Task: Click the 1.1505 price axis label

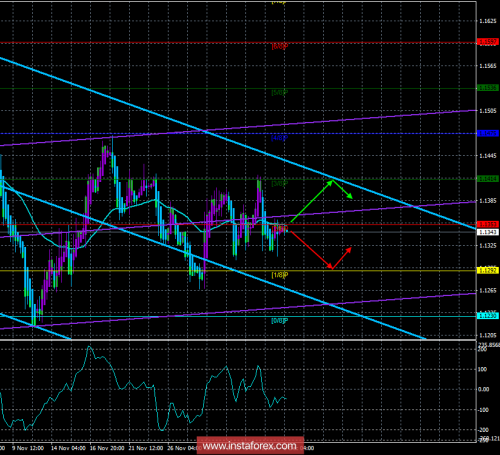Action: tap(488, 111)
